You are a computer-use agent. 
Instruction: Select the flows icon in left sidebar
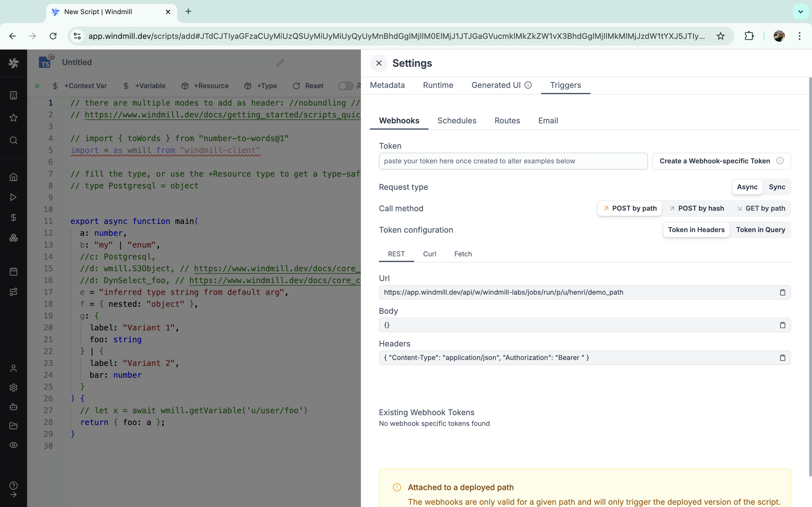13,292
